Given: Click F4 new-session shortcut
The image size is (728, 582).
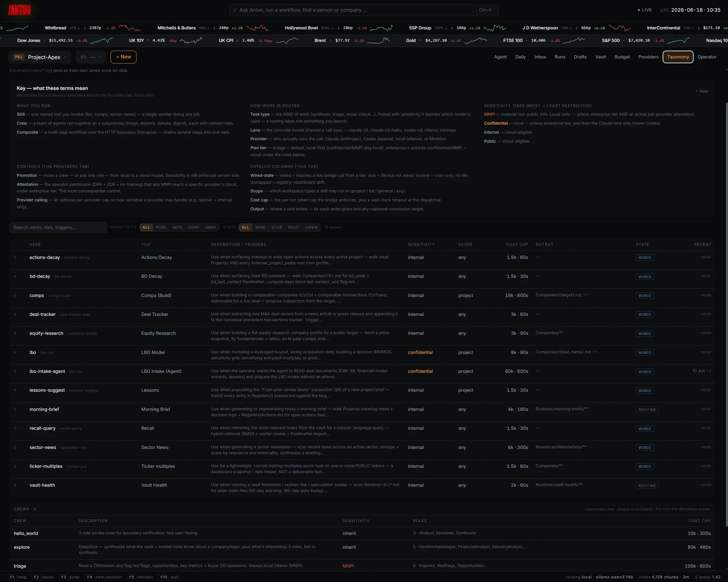Looking at the screenshot, I should [104, 577].
